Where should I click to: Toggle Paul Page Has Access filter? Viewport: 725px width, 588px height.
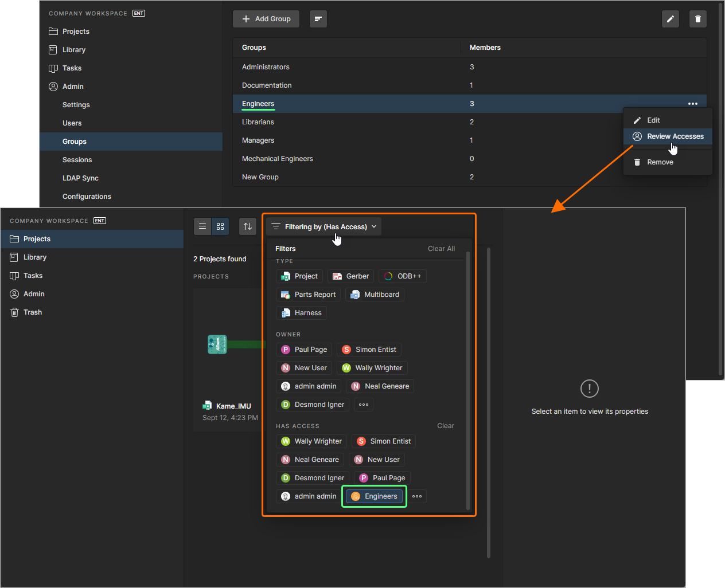coord(382,478)
